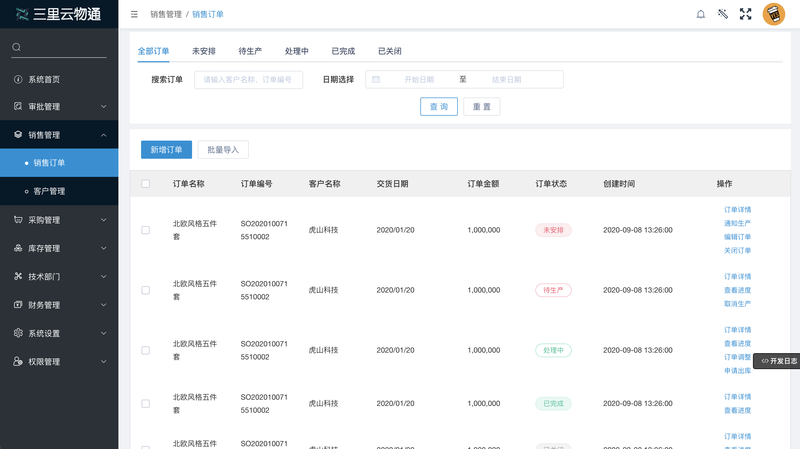Click 关闭订单 link for 未安排 order
The width and height of the screenshot is (800, 449).
[737, 251]
